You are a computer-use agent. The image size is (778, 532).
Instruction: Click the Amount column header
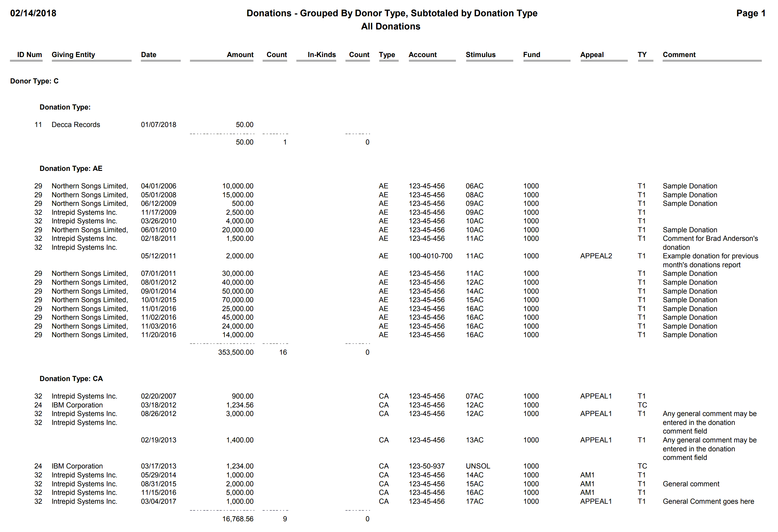point(240,55)
